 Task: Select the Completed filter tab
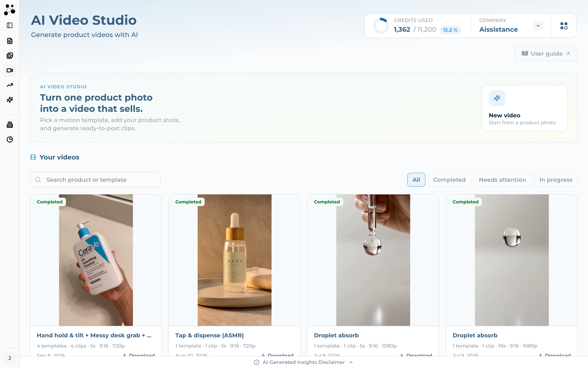point(449,180)
